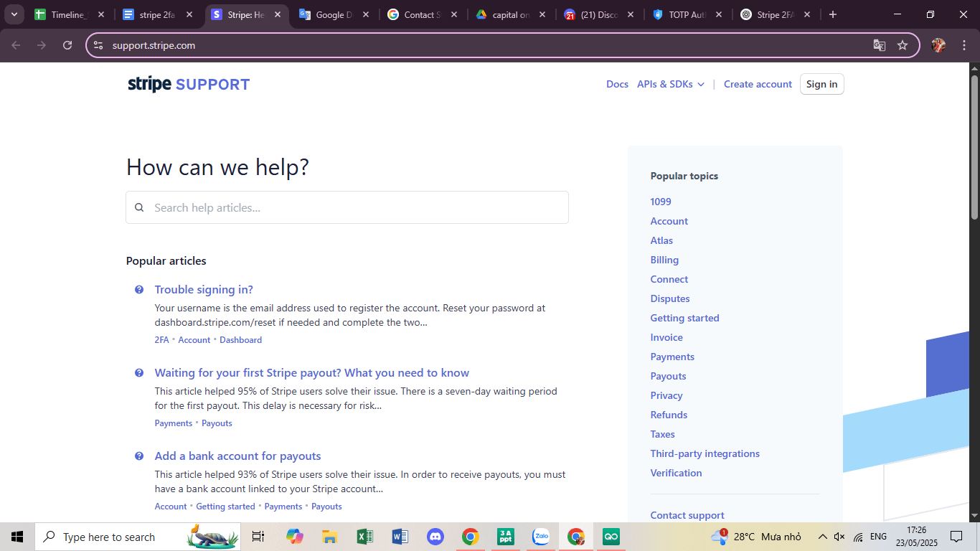Click the muted volume icon in system tray

tap(840, 537)
